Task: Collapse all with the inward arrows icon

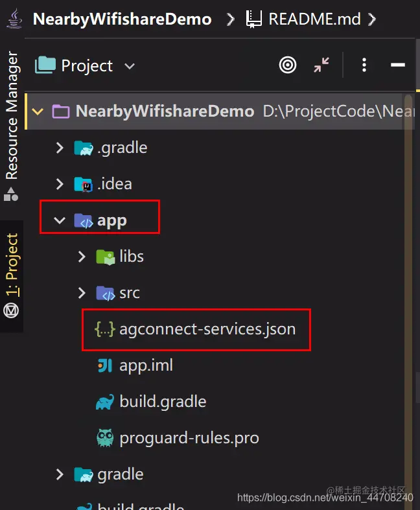Action: [x=321, y=65]
